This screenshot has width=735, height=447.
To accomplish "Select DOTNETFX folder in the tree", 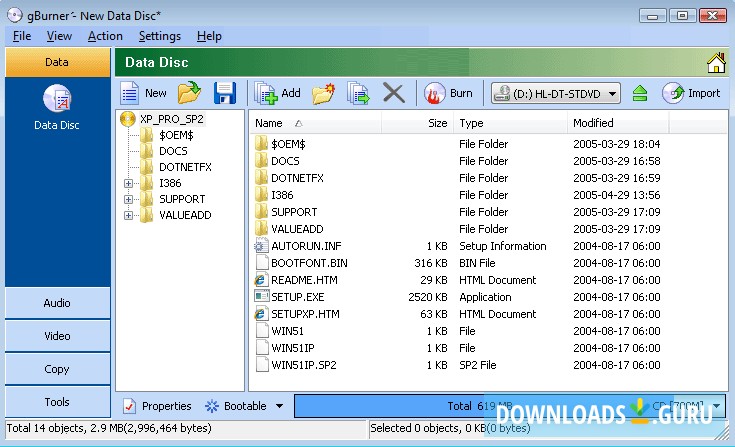I will click(185, 167).
